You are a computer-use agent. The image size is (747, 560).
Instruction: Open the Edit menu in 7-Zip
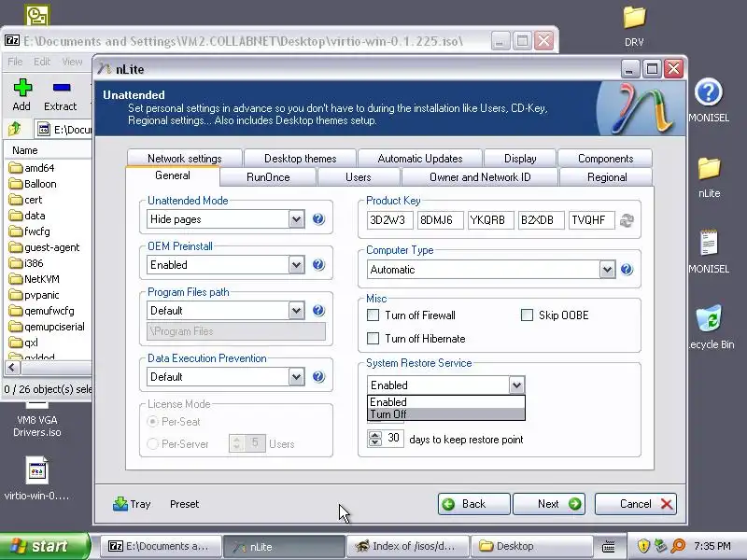point(42,62)
